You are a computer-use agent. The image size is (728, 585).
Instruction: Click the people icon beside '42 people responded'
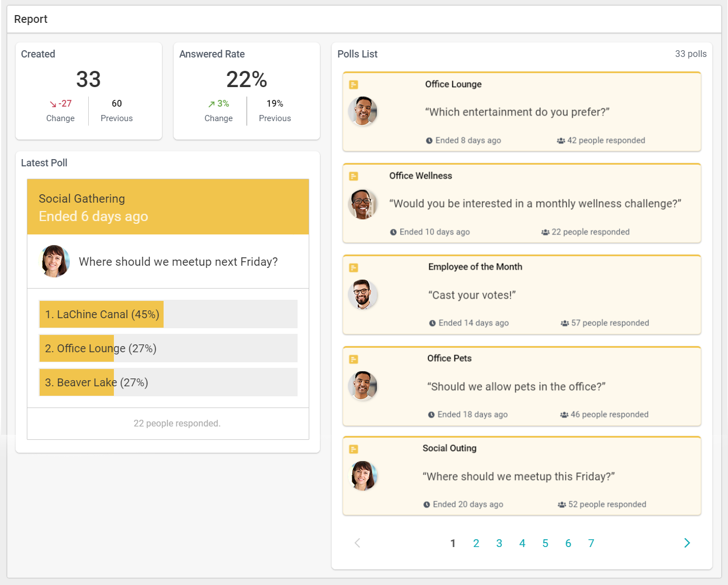point(561,141)
